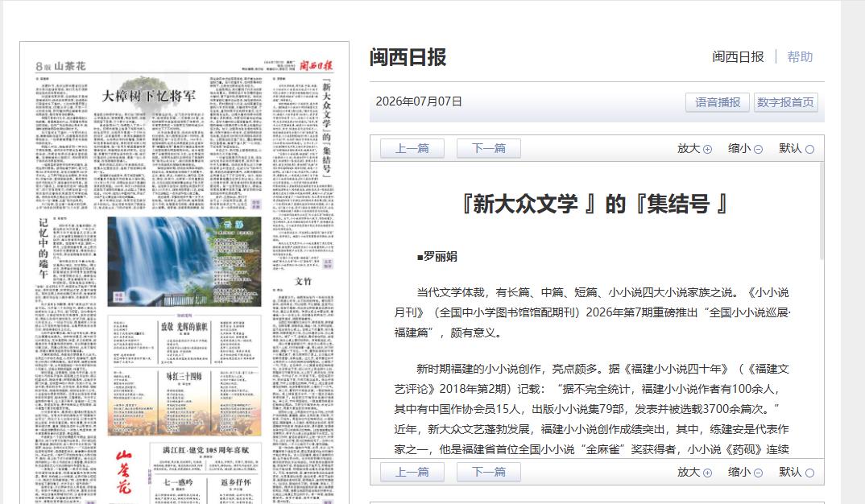Open the 大樟树下忆将军 article on the page image
The image size is (865, 504).
149,96
